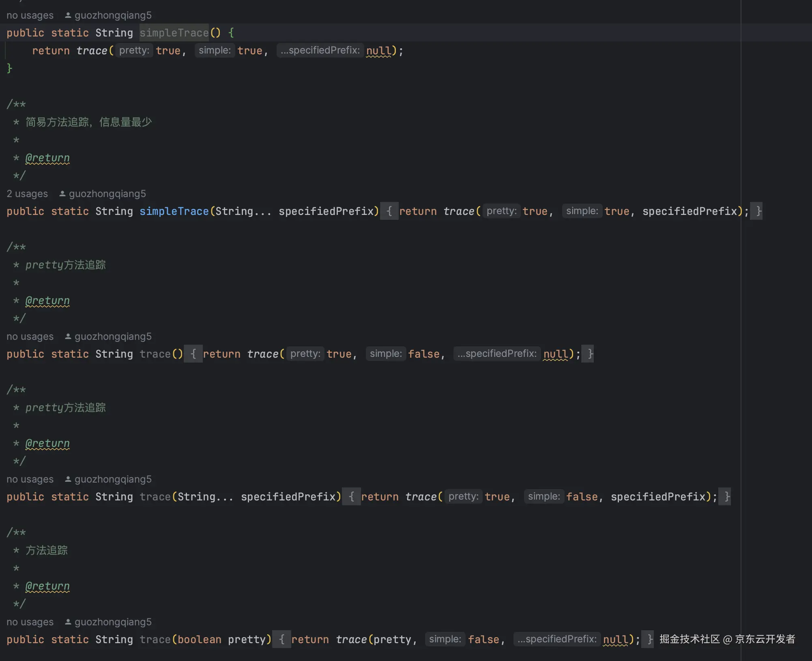The height and width of the screenshot is (661, 812).
Task: Expand folded opening brace of no-arg trace() method
Action: coord(193,354)
